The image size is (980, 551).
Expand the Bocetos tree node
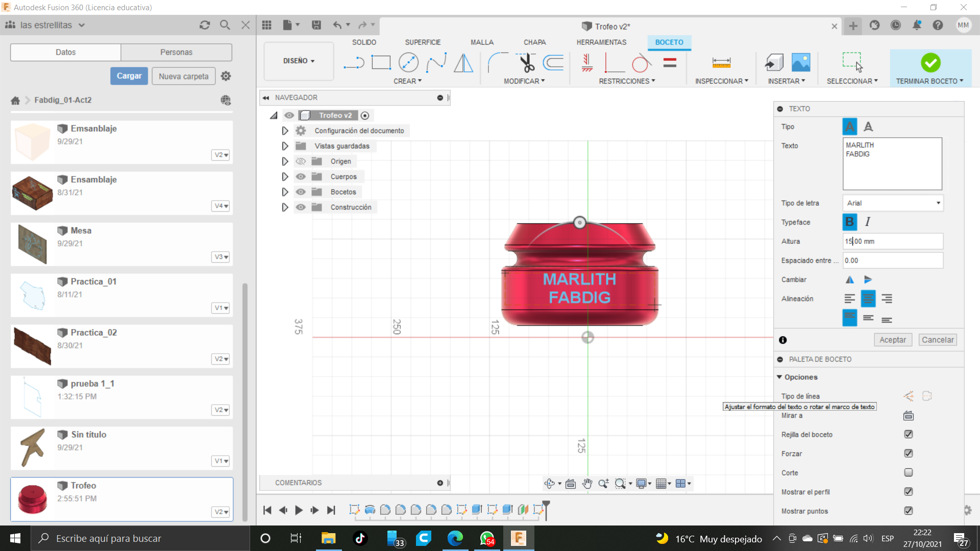click(285, 192)
